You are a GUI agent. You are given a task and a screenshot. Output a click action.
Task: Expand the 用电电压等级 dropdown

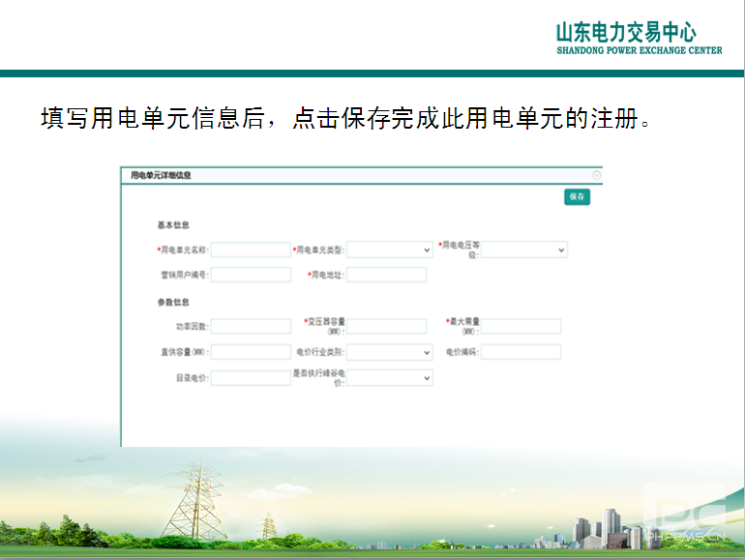point(523,250)
